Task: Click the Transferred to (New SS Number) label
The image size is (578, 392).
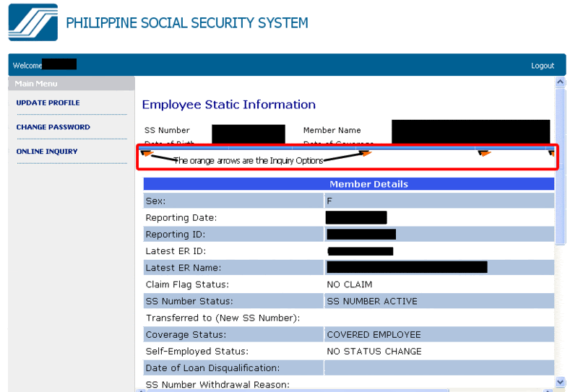Action: pyautogui.click(x=223, y=318)
